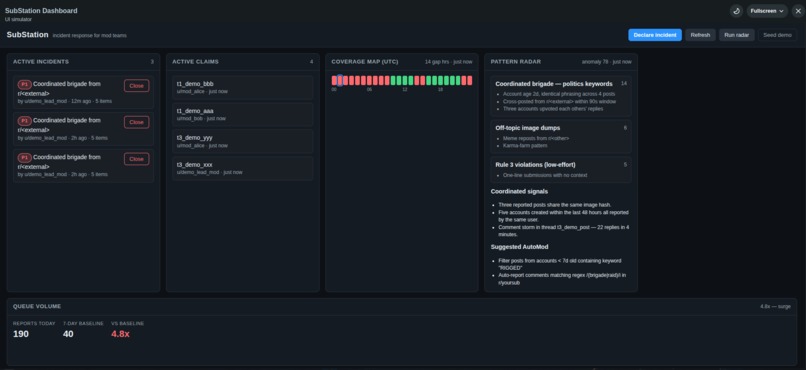Screen dimensions: 806x370
Task: Click the Reports Today value 190
Action: (21, 334)
